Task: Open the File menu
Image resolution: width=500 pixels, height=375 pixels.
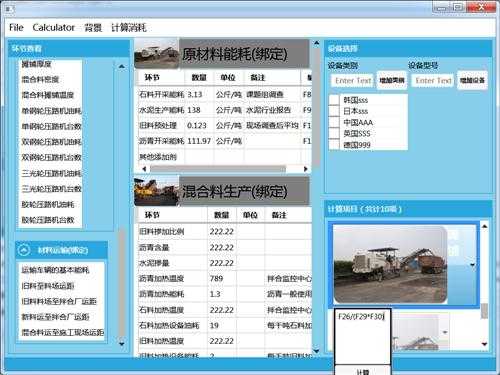Action: 16,27
